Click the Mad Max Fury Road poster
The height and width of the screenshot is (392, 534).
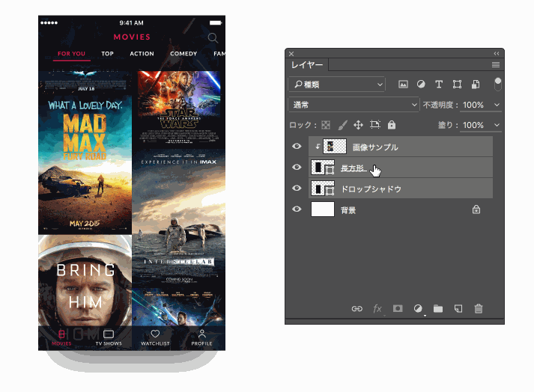point(85,165)
